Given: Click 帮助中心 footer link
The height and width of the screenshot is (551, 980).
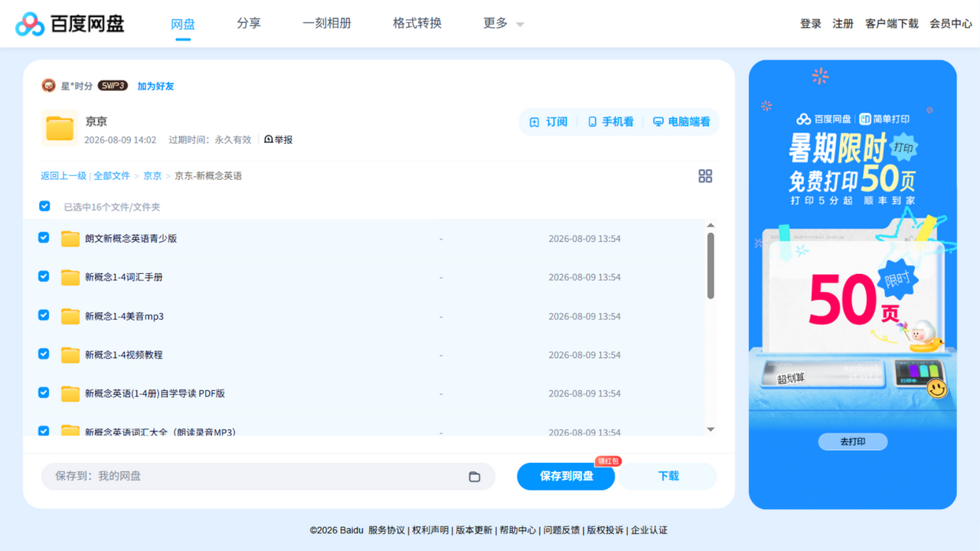Looking at the screenshot, I should (518, 530).
